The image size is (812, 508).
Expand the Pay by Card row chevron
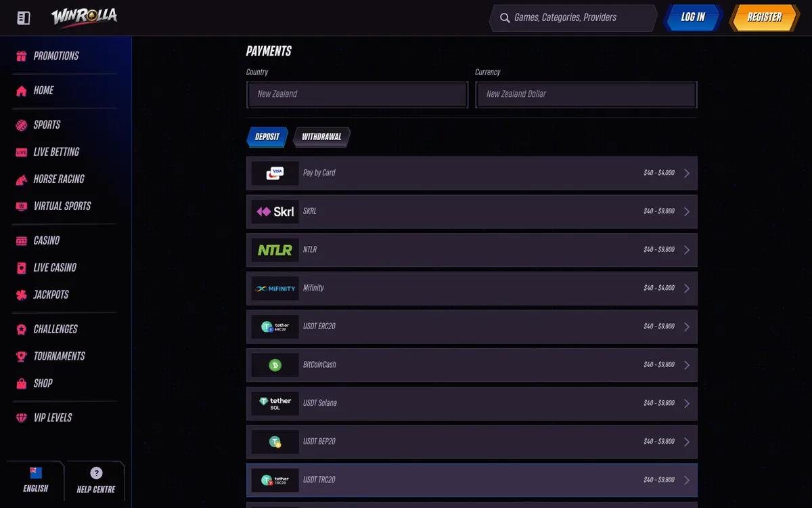(x=687, y=173)
